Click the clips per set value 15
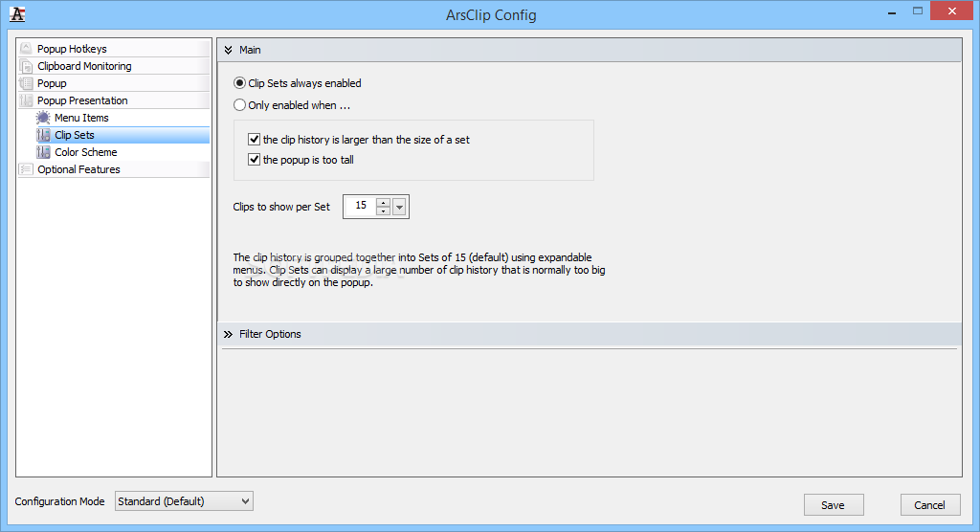 click(x=361, y=206)
